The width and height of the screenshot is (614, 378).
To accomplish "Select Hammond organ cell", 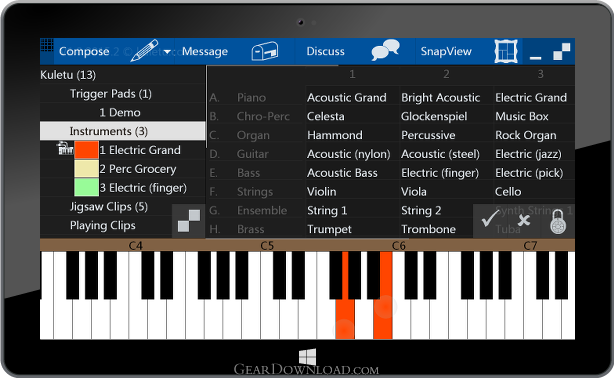I will [335, 135].
